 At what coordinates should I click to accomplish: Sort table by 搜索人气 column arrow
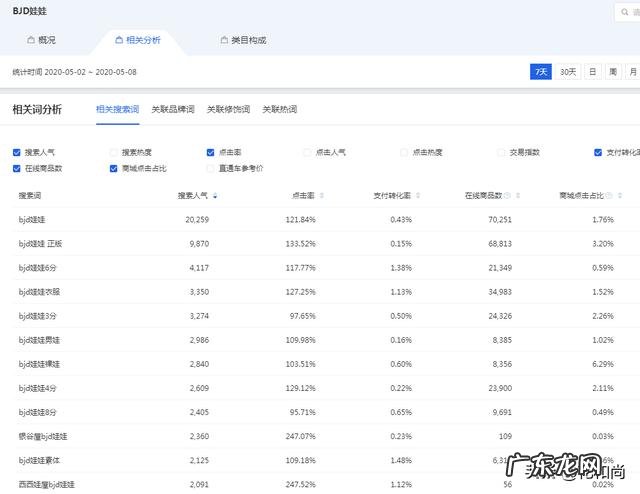(x=215, y=196)
